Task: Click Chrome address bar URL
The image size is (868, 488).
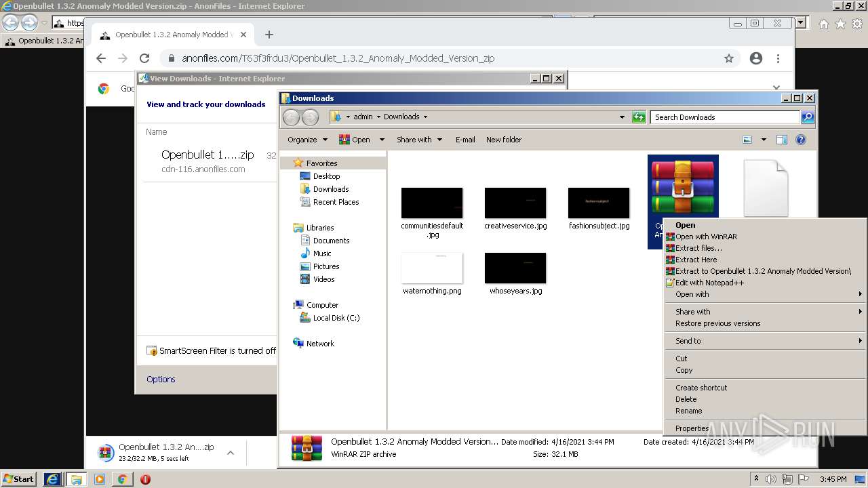Action: (338, 58)
